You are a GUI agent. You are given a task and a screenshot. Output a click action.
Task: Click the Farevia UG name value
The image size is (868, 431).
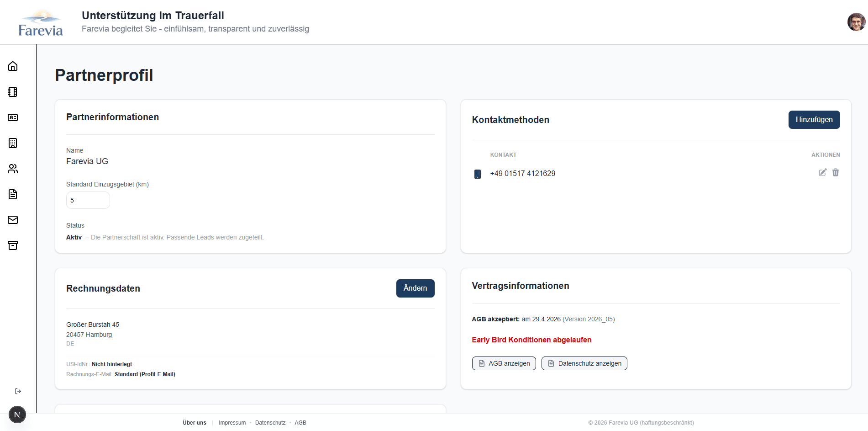[87, 161]
